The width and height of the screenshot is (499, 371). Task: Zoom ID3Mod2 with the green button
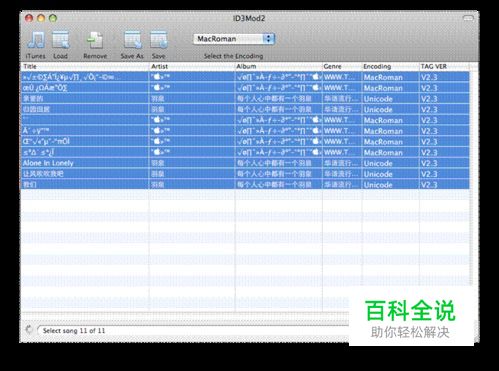click(53, 18)
